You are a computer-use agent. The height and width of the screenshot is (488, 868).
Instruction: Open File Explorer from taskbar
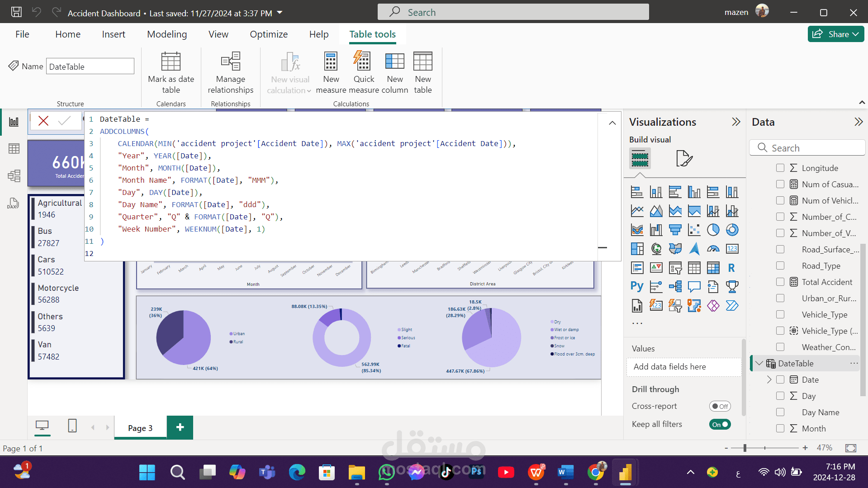point(356,473)
